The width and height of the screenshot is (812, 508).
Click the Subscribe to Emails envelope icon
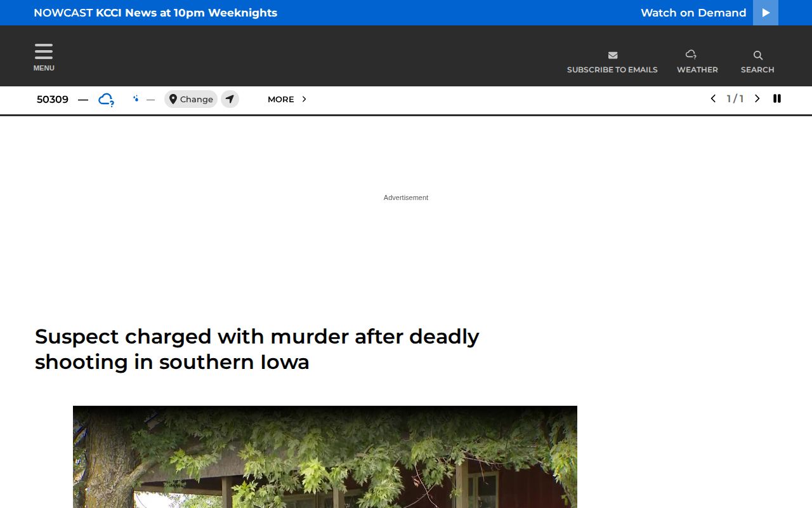coord(612,55)
